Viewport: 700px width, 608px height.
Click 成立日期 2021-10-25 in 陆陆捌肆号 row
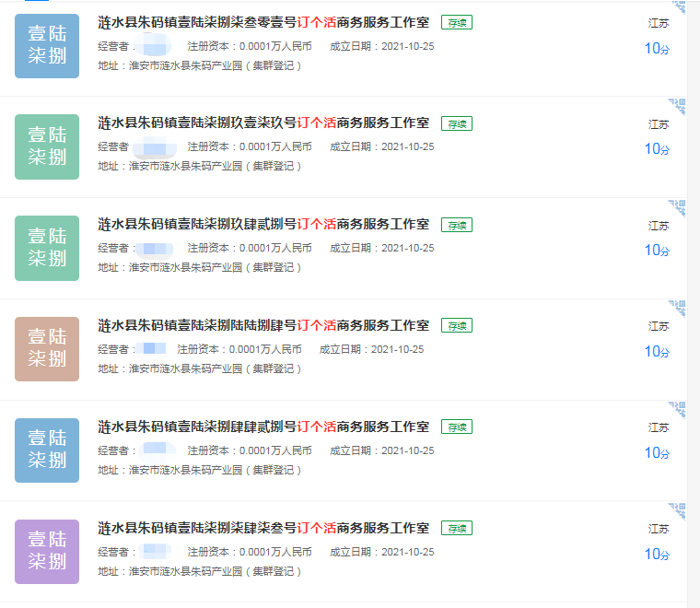click(371, 349)
